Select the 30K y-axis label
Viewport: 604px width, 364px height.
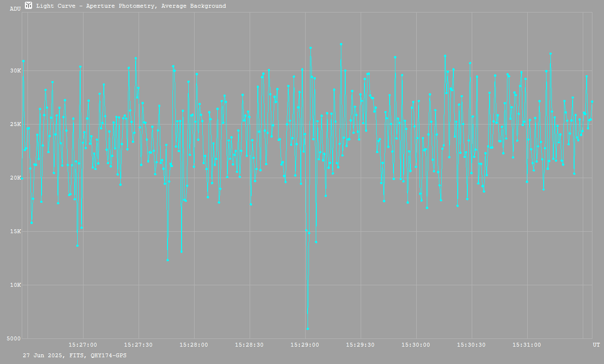(x=16, y=71)
